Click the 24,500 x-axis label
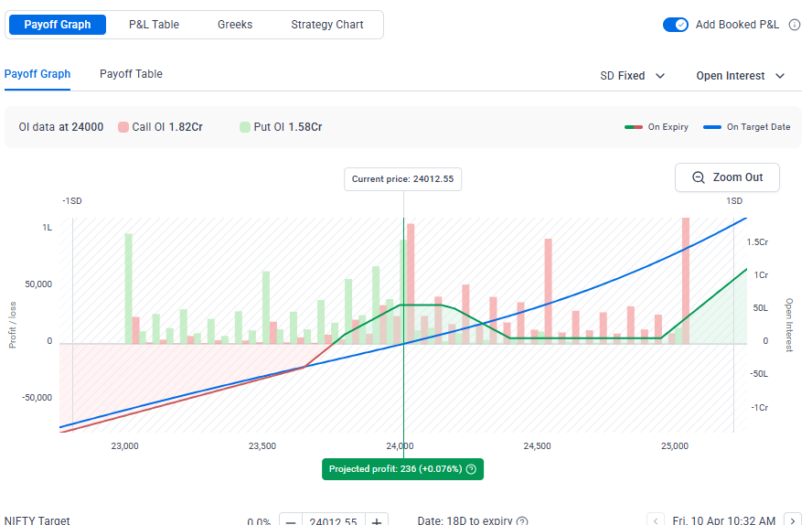Image resolution: width=812 pixels, height=525 pixels. click(537, 445)
